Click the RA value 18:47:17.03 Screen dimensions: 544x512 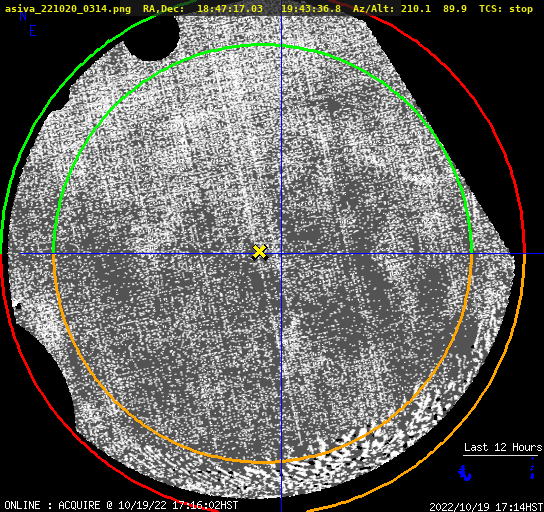pos(230,9)
